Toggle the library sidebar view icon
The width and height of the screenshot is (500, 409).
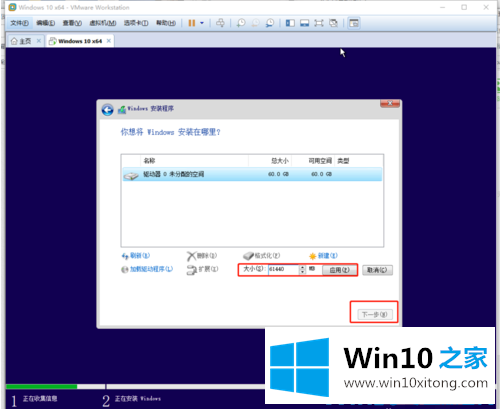pyautogui.click(x=290, y=23)
